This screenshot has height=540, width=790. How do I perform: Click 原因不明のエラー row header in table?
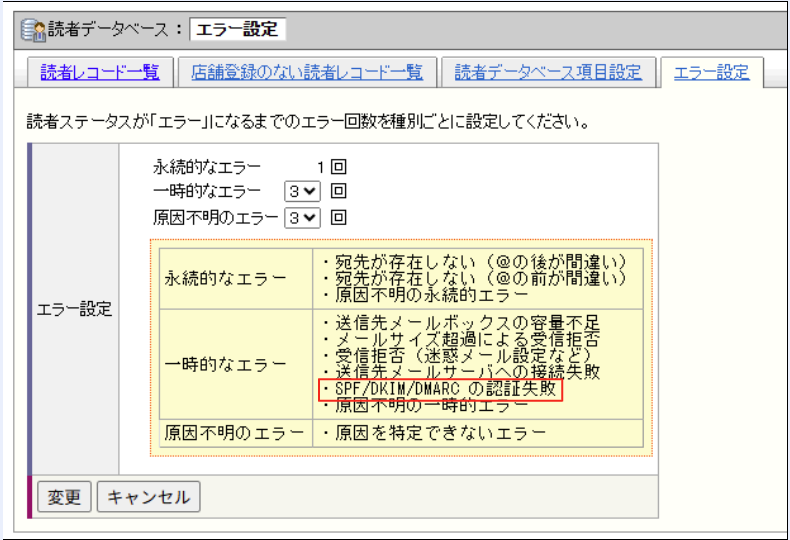tap(232, 433)
